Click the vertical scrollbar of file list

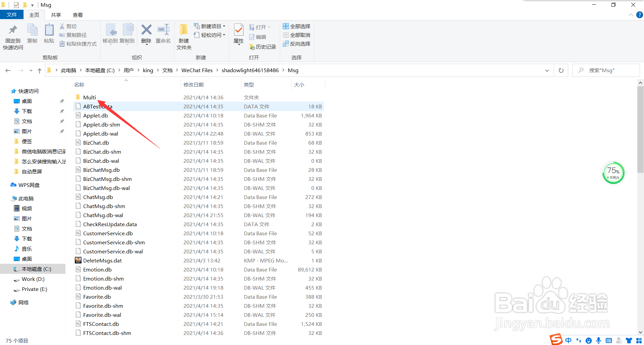coord(640,129)
